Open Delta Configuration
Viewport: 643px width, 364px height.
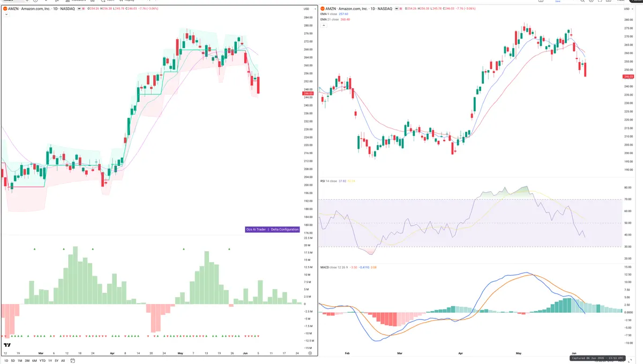tap(285, 229)
